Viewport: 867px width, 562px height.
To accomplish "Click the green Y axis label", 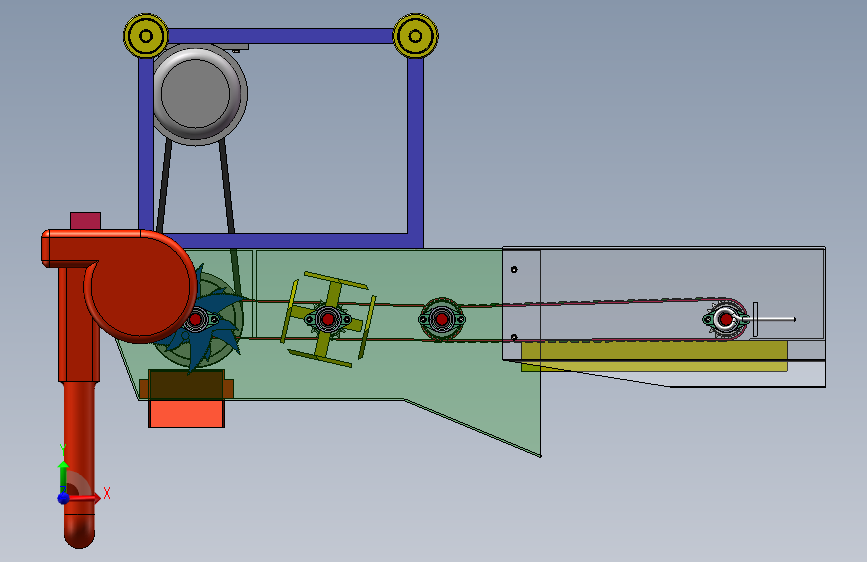I will coord(62,449).
